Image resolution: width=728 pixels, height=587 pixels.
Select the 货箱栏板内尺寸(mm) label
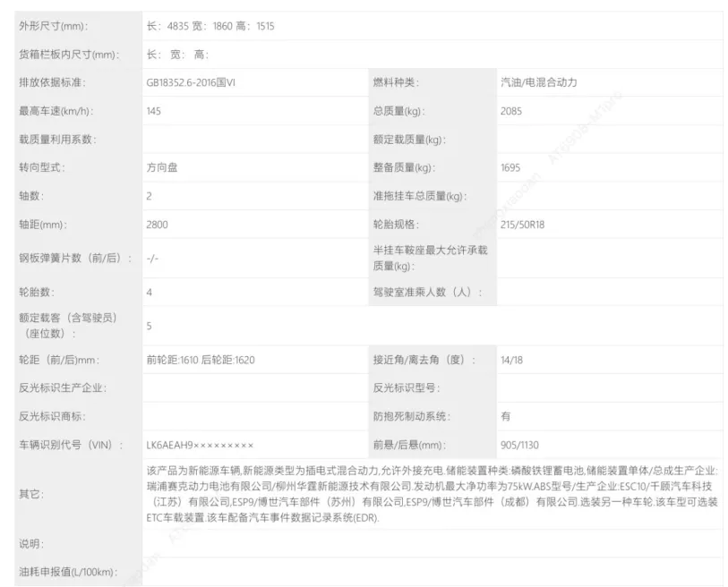(x=69, y=55)
